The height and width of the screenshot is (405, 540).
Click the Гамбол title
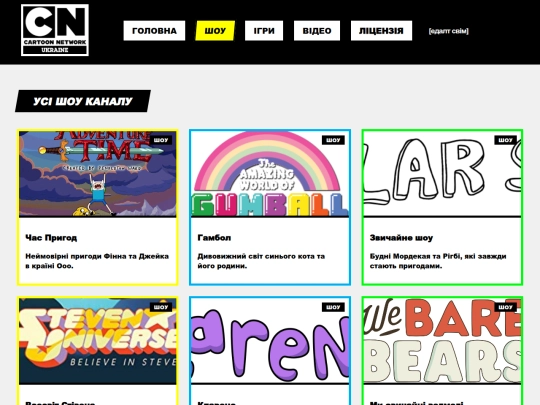click(214, 238)
